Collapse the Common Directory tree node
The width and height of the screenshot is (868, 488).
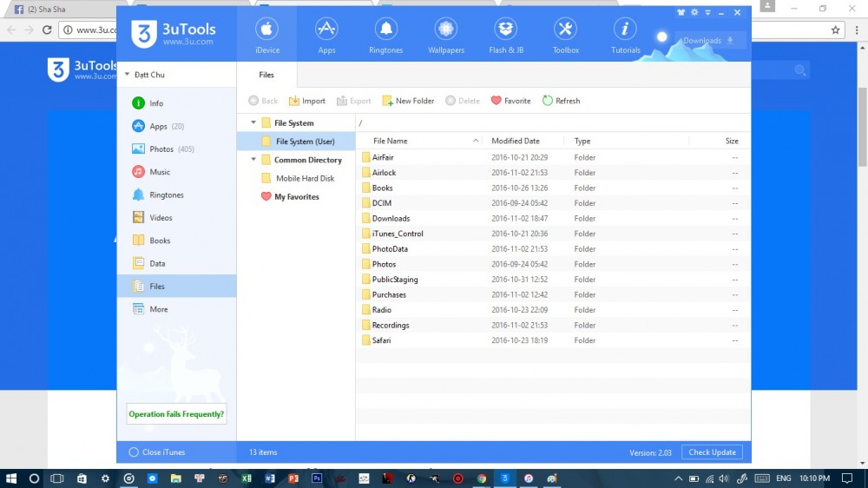(253, 160)
